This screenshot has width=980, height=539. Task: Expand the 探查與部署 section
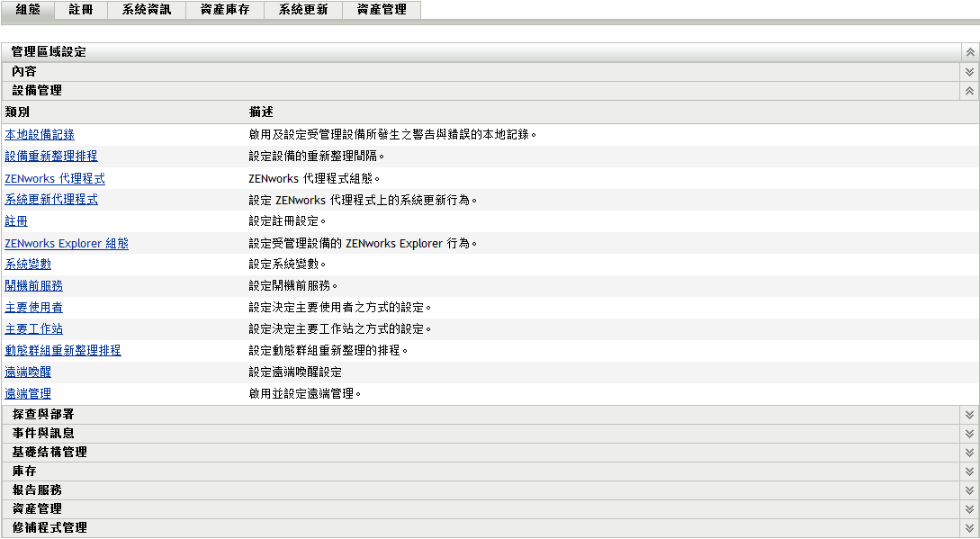(968, 414)
